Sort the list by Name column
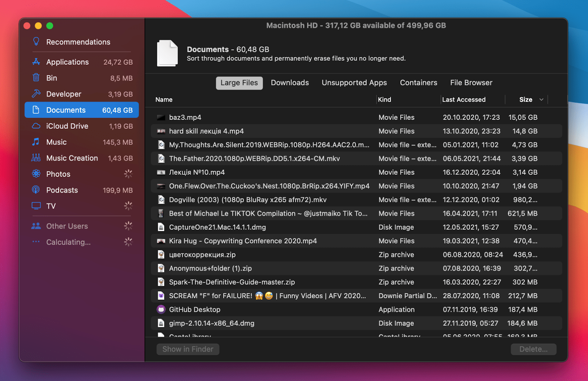 164,100
